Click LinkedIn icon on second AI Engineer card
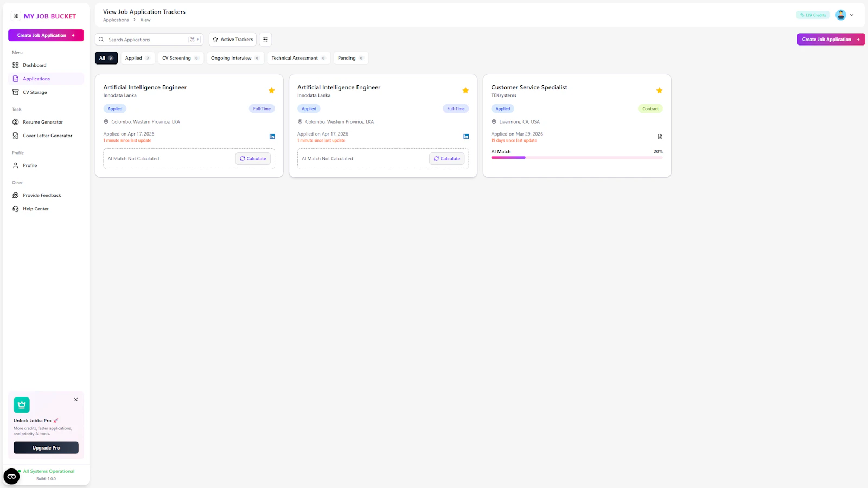 pos(466,137)
